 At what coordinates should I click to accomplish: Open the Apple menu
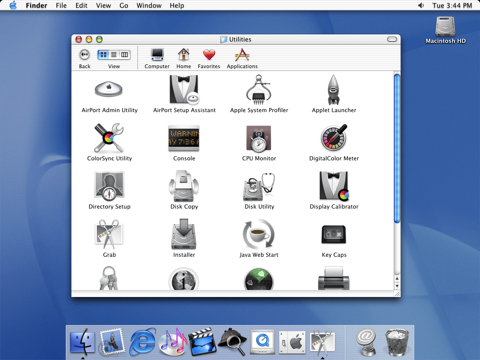coord(13,5)
